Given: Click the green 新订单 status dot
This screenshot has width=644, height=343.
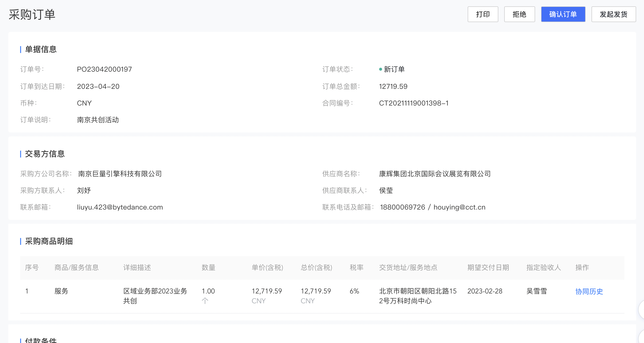Looking at the screenshot, I should point(380,69).
